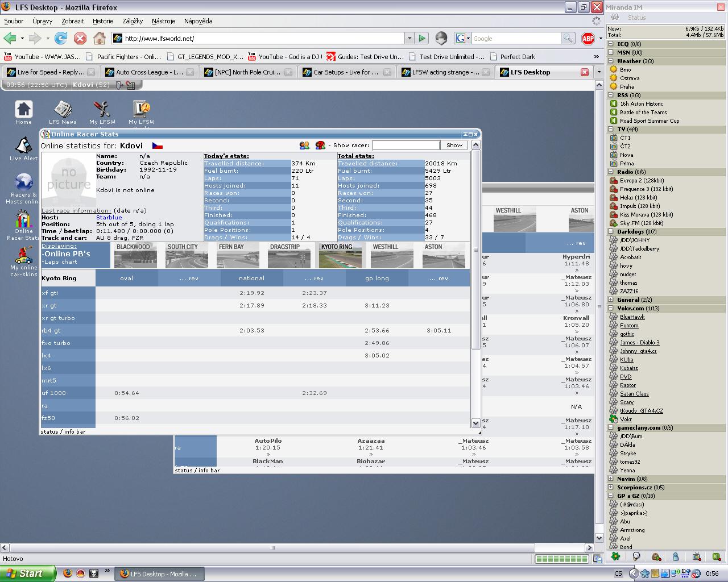Click the green Go arrow by URL bar
The image size is (728, 582).
coord(422,39)
